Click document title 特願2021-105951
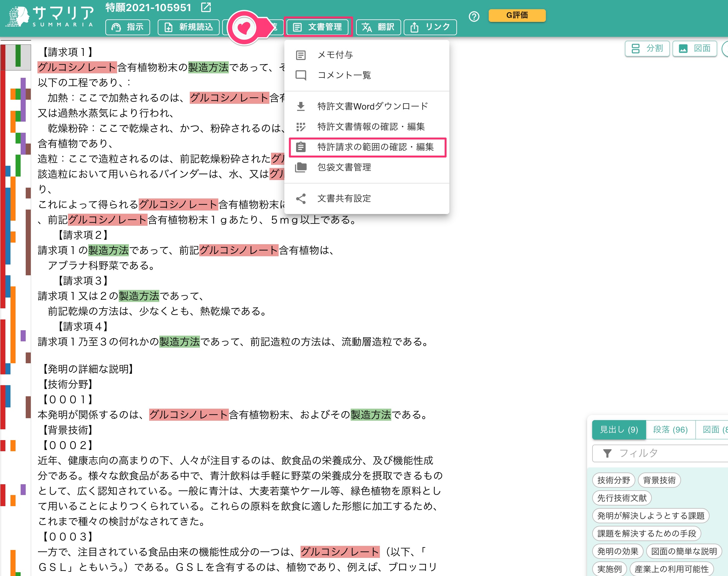This screenshot has width=728, height=576. coord(148,7)
